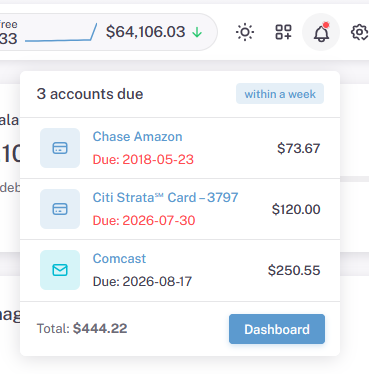This screenshot has width=369, height=374.
Task: Click the Citi Strata credit card icon
Action: [60, 209]
